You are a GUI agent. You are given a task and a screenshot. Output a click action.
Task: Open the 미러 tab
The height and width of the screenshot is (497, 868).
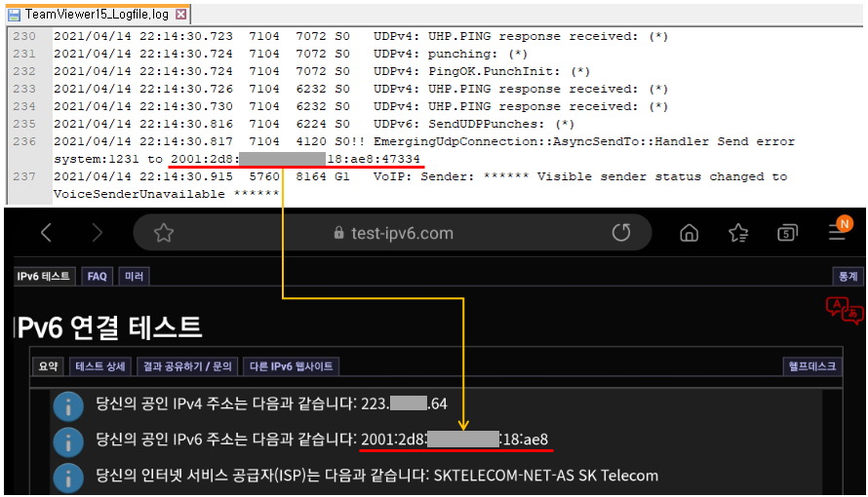134,276
